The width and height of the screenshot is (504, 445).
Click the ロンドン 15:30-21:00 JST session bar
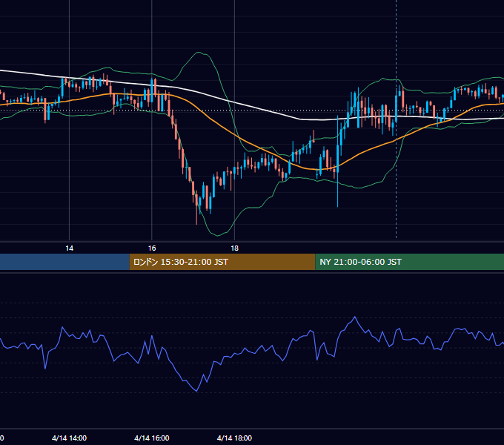(222, 262)
